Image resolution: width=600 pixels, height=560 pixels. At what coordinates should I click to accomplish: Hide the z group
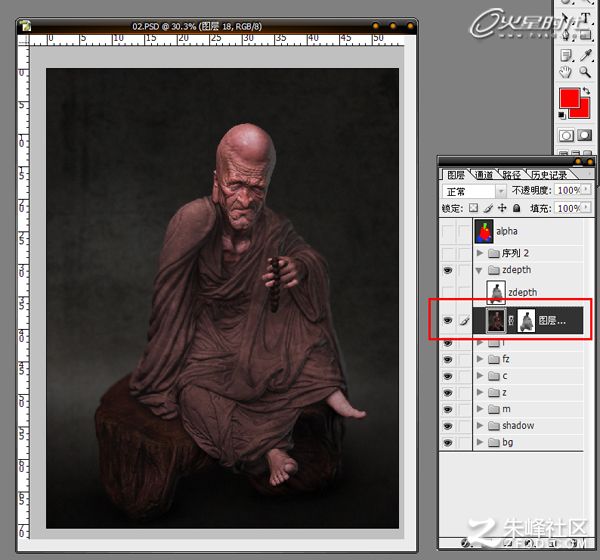[x=448, y=393]
